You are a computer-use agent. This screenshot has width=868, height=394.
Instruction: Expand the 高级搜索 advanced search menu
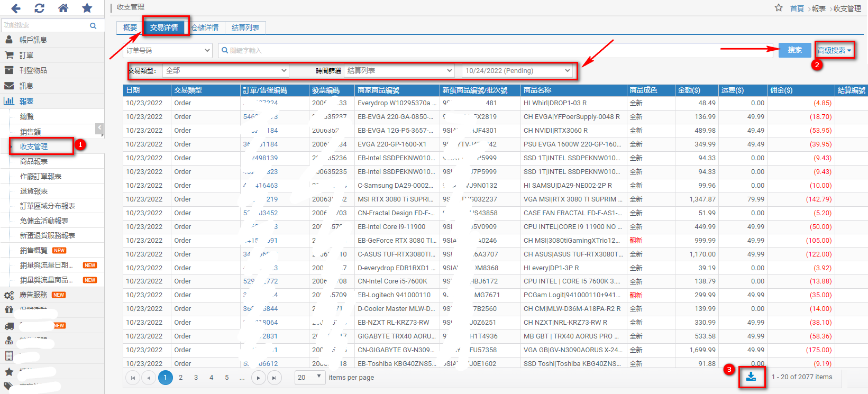coord(834,50)
